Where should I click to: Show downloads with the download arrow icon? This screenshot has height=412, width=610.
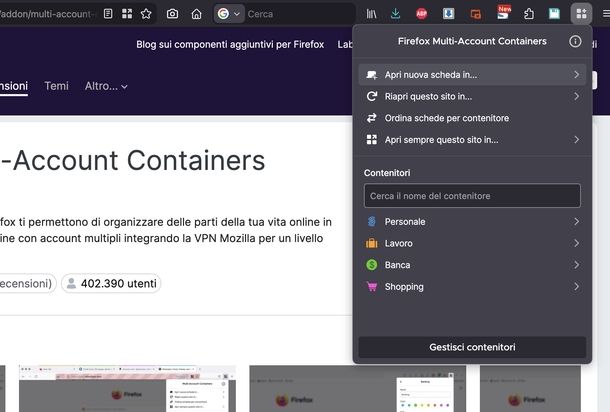click(395, 14)
